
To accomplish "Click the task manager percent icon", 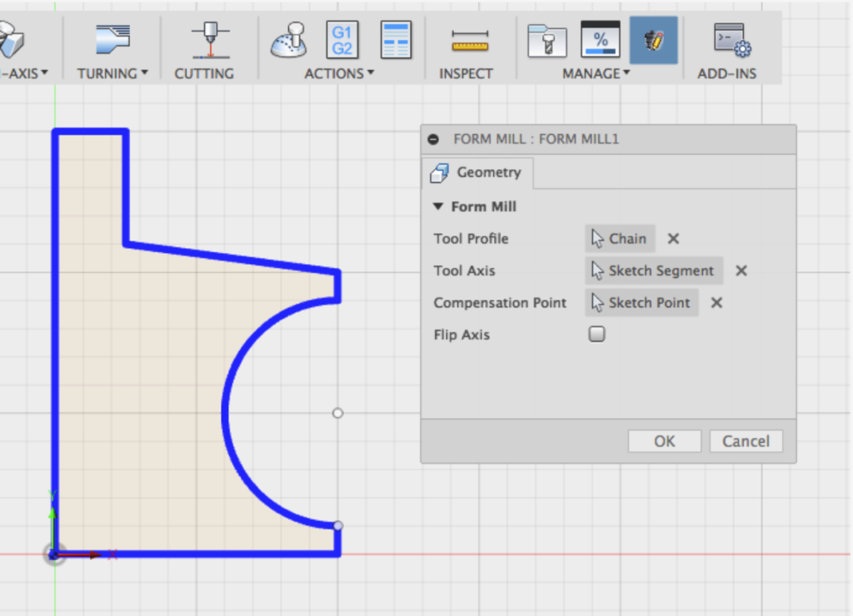I will click(x=600, y=40).
